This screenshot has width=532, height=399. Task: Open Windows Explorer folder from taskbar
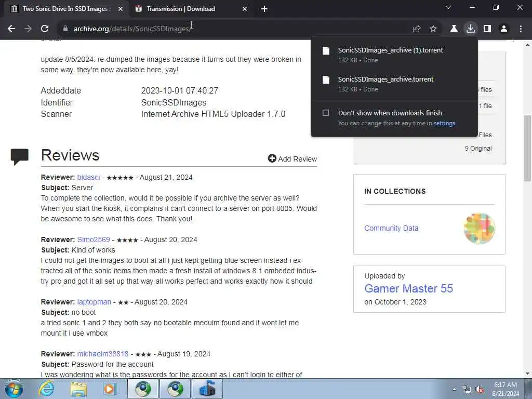pyautogui.click(x=78, y=389)
